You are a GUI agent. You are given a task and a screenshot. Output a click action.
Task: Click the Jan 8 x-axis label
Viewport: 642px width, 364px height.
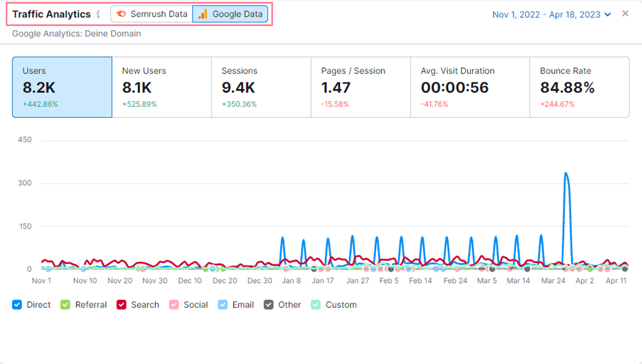pos(291,281)
